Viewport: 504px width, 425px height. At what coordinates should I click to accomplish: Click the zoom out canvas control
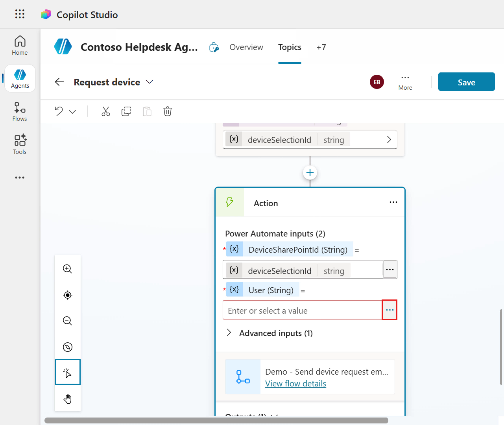pyautogui.click(x=68, y=321)
